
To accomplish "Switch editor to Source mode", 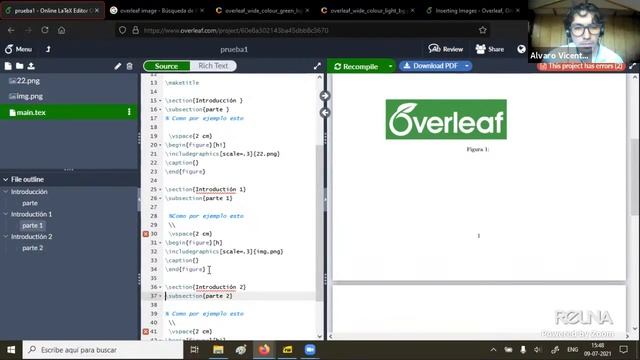I will 167,66.
